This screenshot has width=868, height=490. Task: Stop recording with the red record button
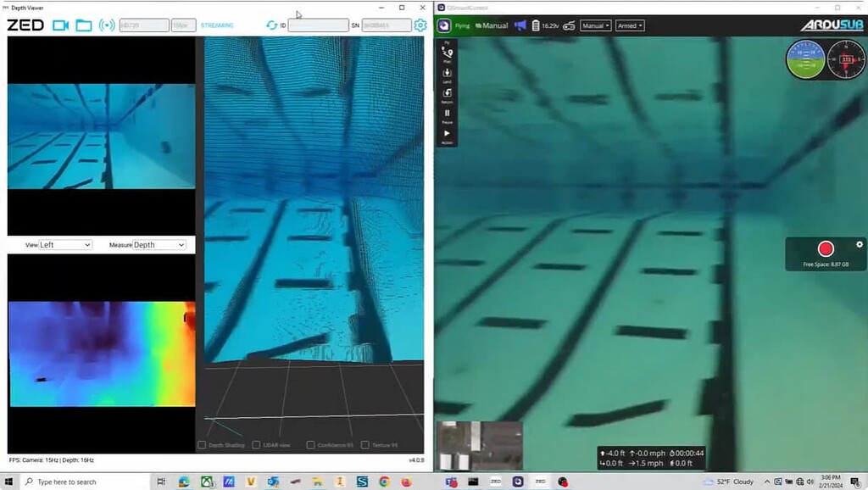tap(826, 248)
